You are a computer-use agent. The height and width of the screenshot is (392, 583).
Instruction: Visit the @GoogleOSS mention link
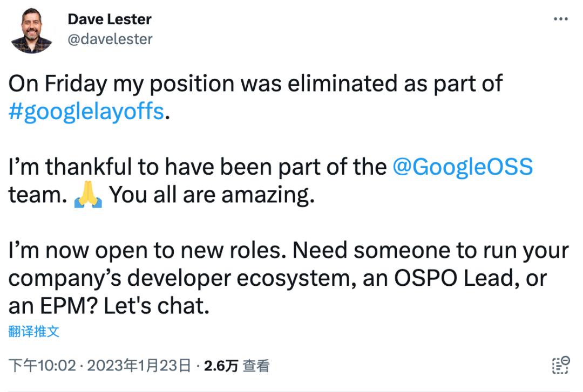pyautogui.click(x=463, y=167)
